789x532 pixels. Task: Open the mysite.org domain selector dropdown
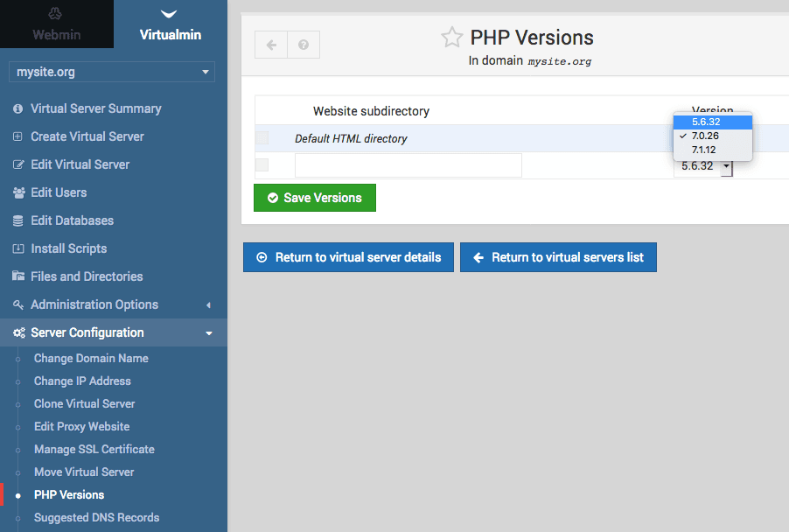point(112,72)
